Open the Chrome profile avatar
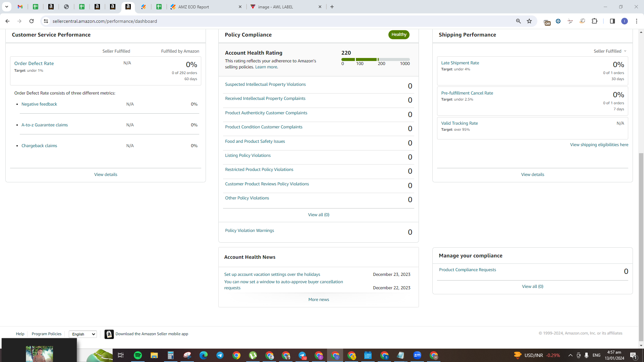644x362 pixels. [624, 21]
